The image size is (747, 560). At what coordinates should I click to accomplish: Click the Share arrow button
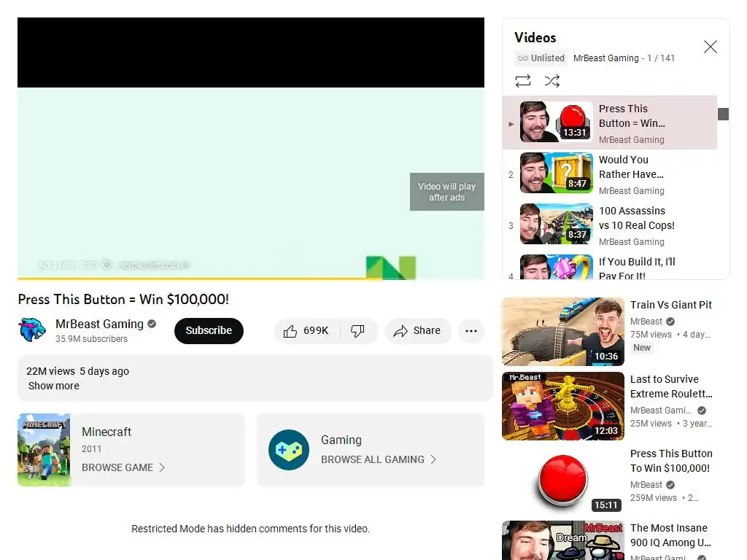[417, 331]
